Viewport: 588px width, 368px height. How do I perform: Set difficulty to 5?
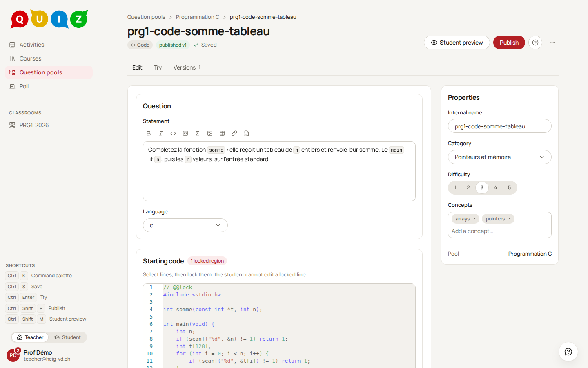pos(509,188)
